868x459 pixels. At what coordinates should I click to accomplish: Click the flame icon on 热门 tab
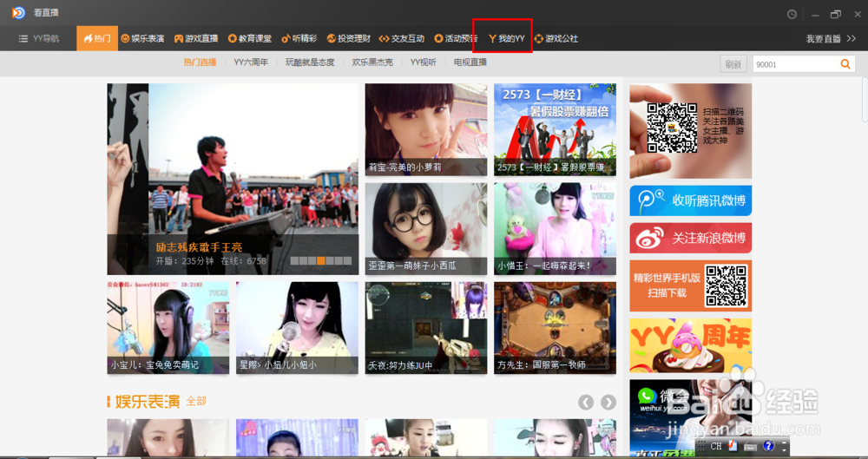pyautogui.click(x=88, y=39)
